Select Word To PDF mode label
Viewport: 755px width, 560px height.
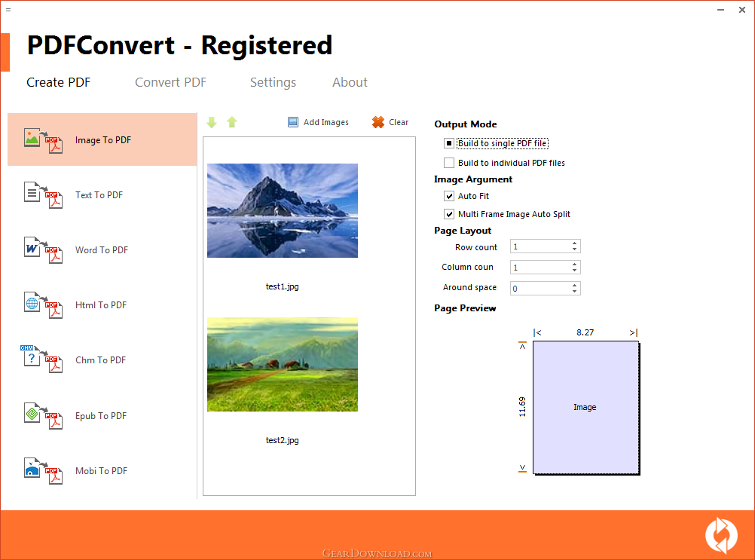pos(102,250)
